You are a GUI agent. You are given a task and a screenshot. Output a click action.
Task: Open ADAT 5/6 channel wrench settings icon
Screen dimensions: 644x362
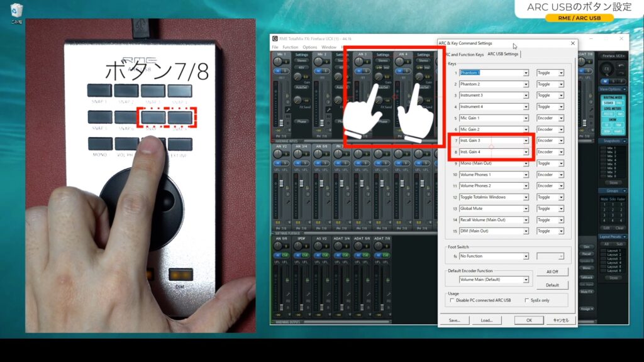369,294
